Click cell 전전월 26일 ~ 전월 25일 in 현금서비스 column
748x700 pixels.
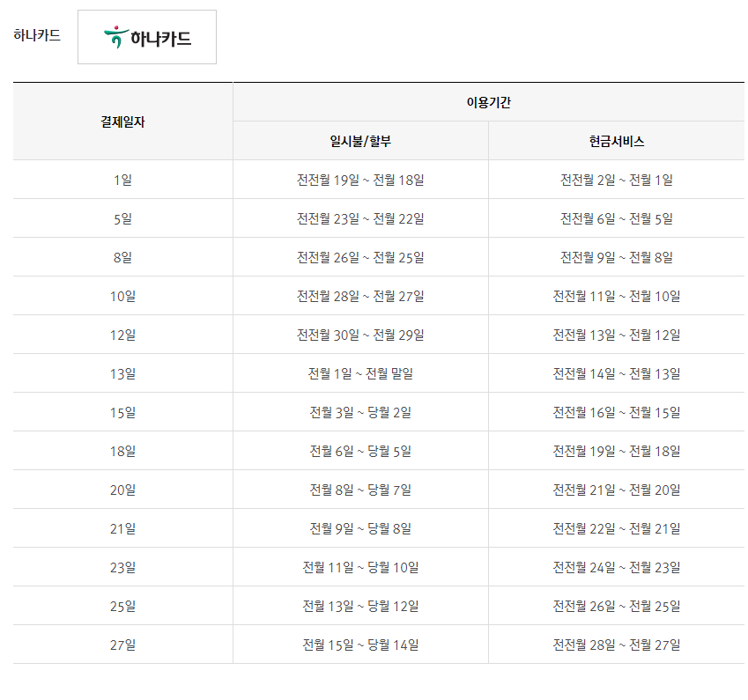[617, 606]
